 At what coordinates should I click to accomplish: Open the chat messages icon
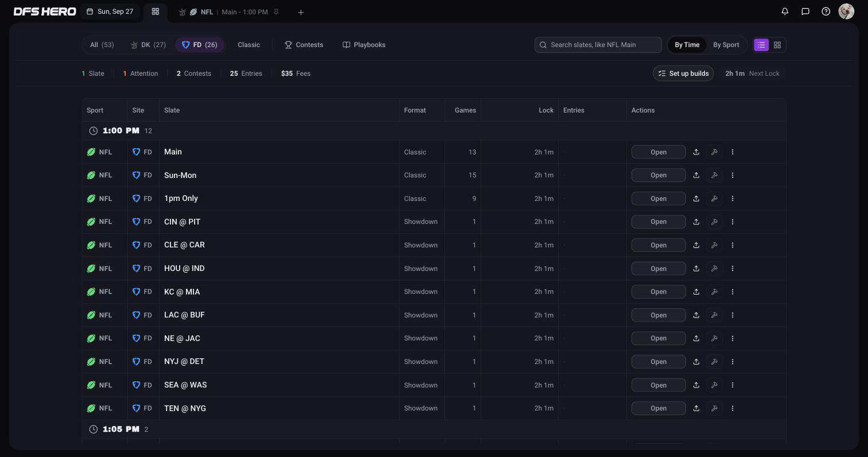[805, 11]
